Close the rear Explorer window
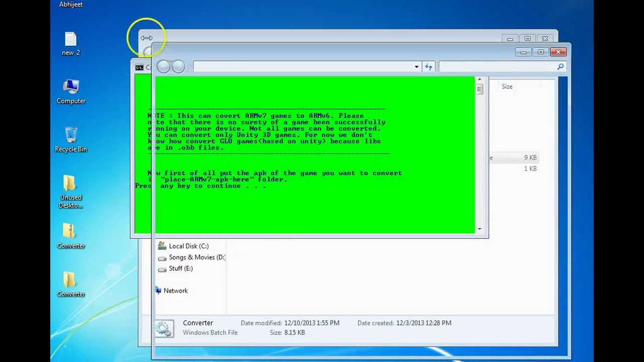 point(545,38)
